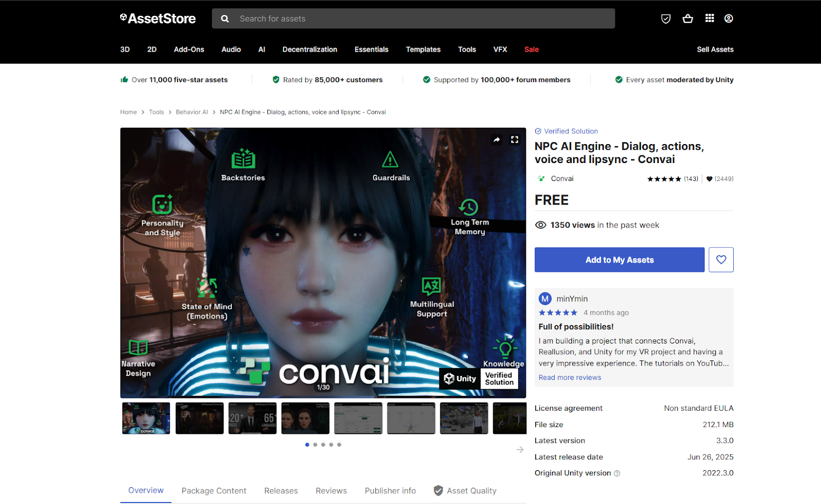Image resolution: width=821 pixels, height=504 pixels.
Task: Open the Essentials category
Action: click(372, 49)
